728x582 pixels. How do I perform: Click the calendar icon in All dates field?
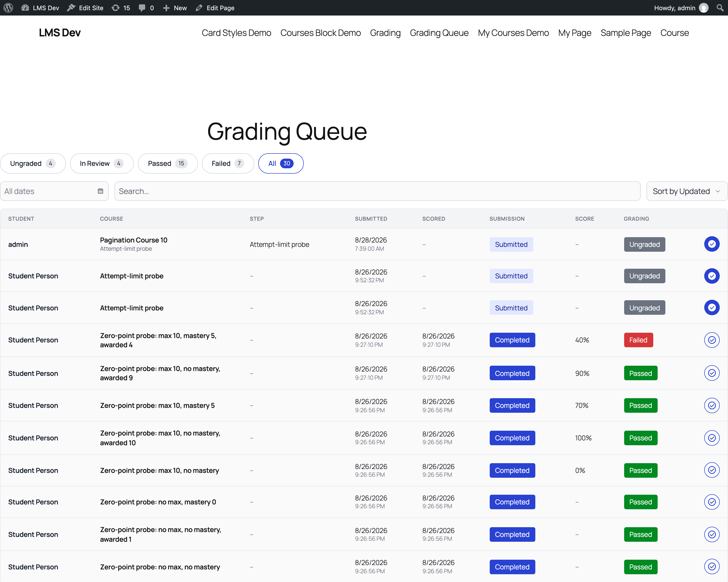(100, 191)
